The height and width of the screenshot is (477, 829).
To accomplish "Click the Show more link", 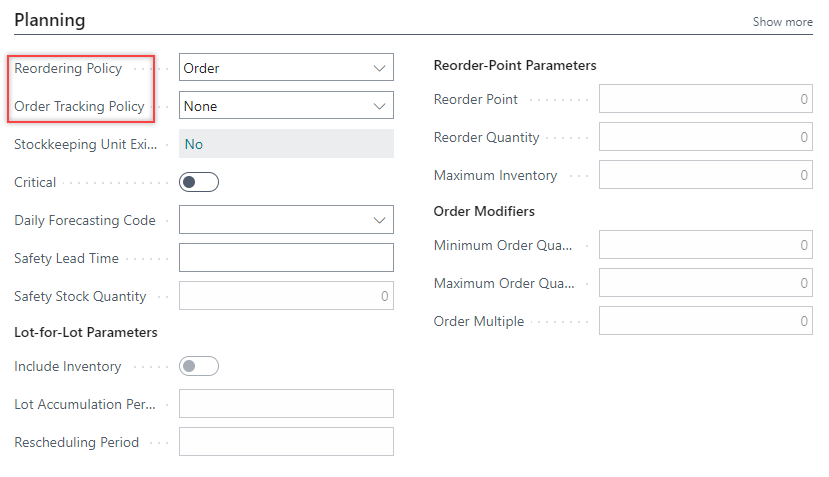I will (x=782, y=22).
